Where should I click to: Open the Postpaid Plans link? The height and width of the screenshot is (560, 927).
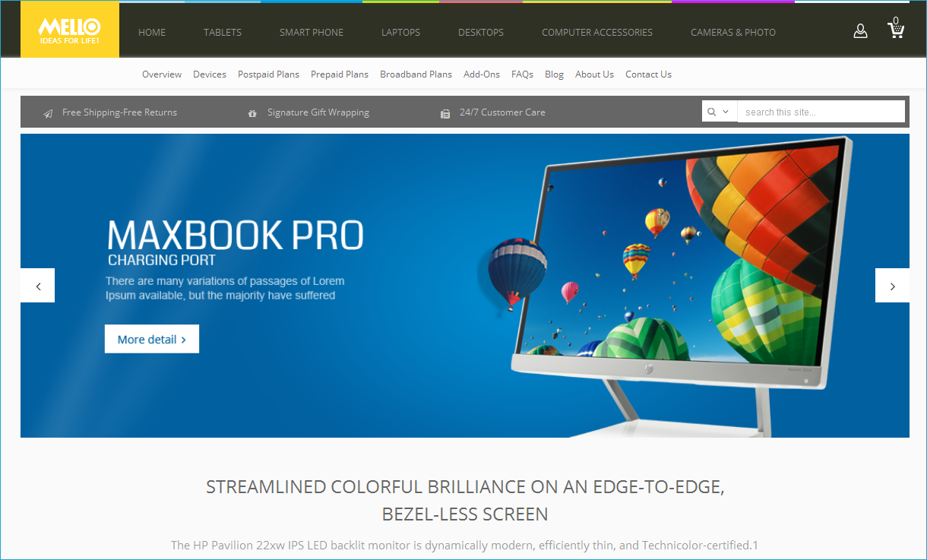(x=268, y=74)
